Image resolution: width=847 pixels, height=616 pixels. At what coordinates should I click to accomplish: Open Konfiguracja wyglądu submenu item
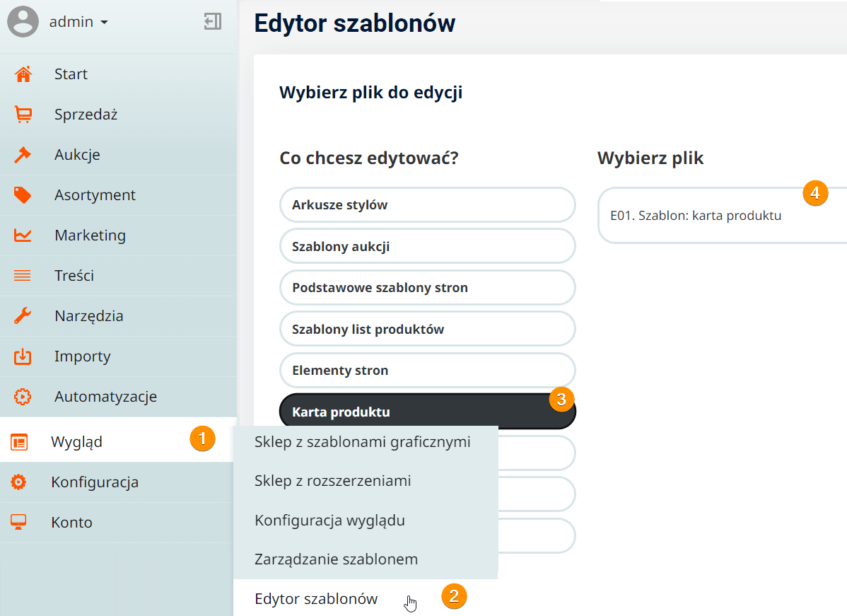[329, 521]
